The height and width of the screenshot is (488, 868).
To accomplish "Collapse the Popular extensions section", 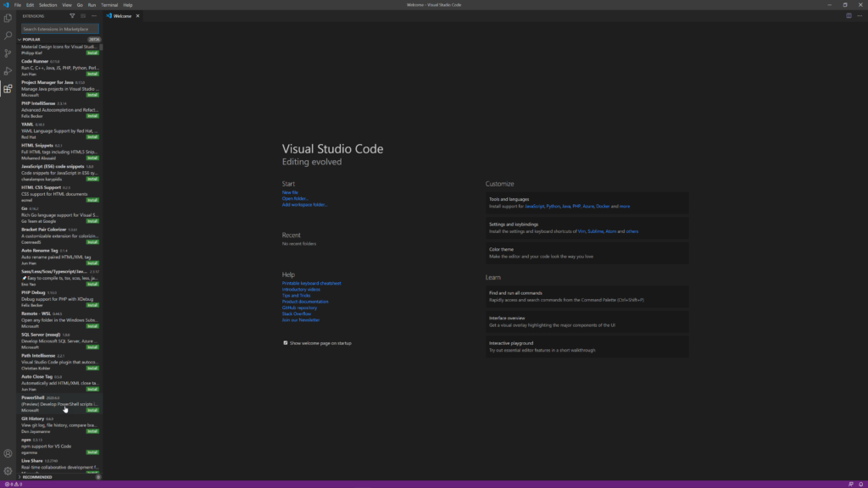I will [x=60, y=39].
